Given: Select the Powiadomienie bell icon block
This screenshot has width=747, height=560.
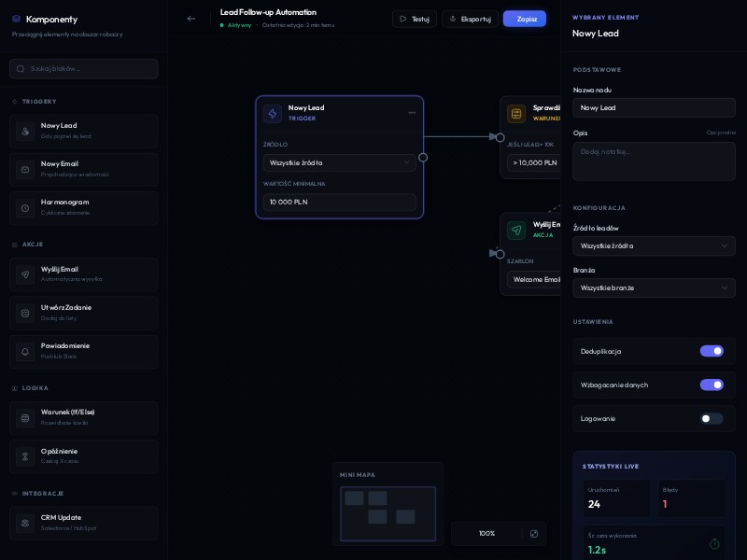Looking at the screenshot, I should [x=25, y=351].
